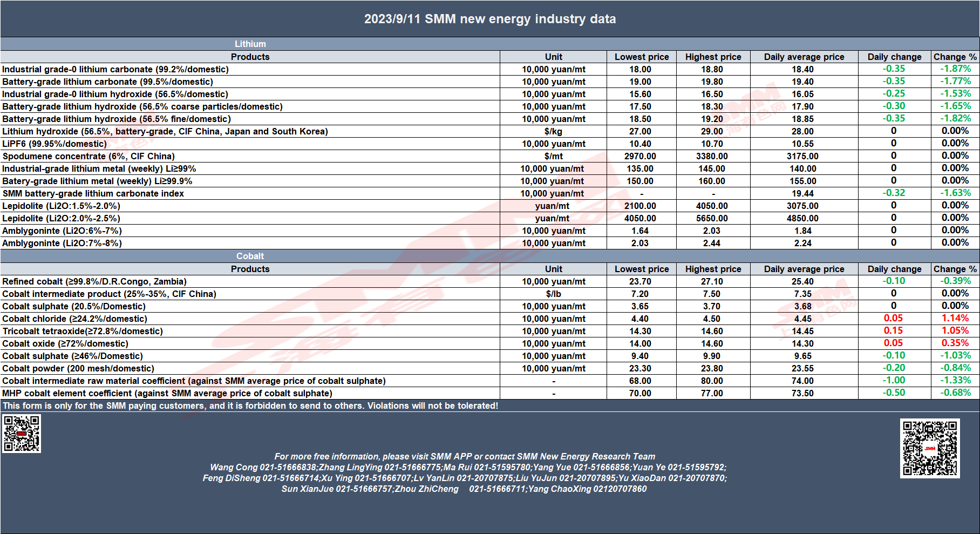The height and width of the screenshot is (534, 980).
Task: Select the Cobalt section header
Action: pos(250,256)
